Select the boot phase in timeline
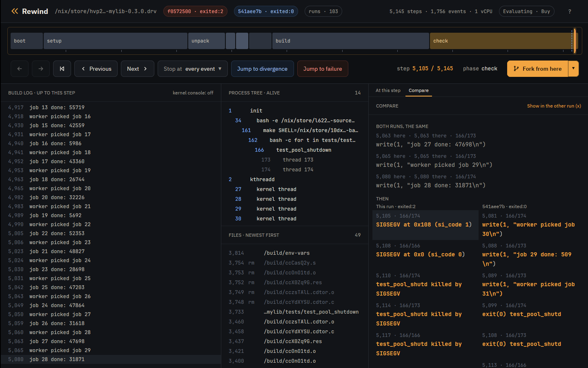Screen dimensions: 588x368 point(27,41)
